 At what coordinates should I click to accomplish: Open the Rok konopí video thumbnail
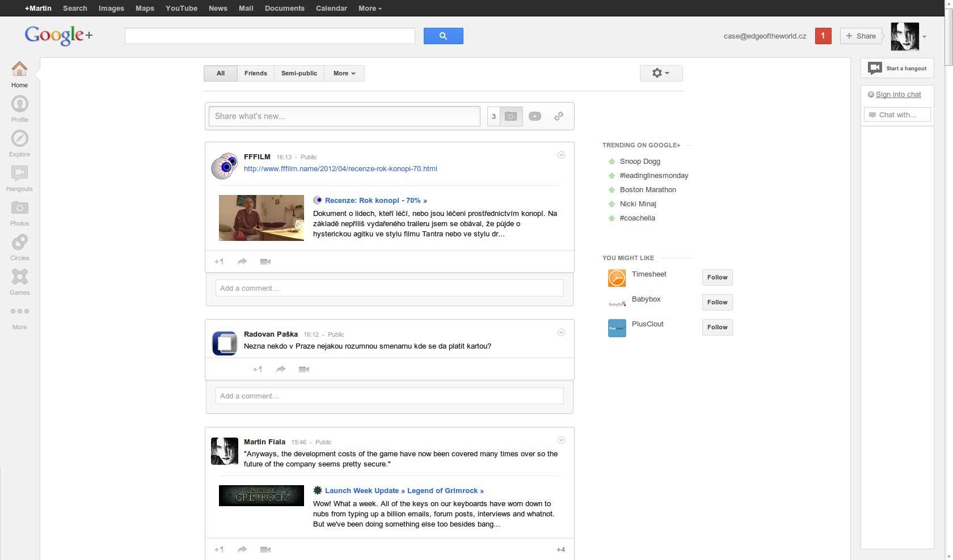click(262, 218)
